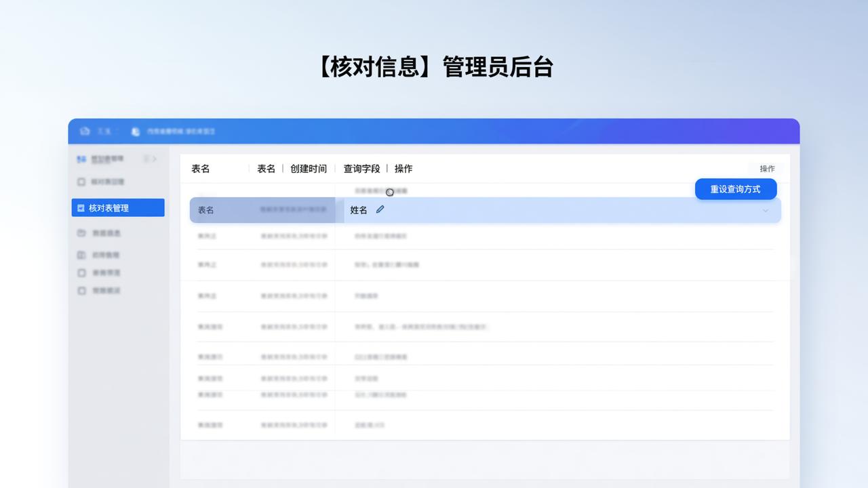868x488 pixels.
Task: Click the pencil edit icon next to 姓名
Action: (x=380, y=209)
